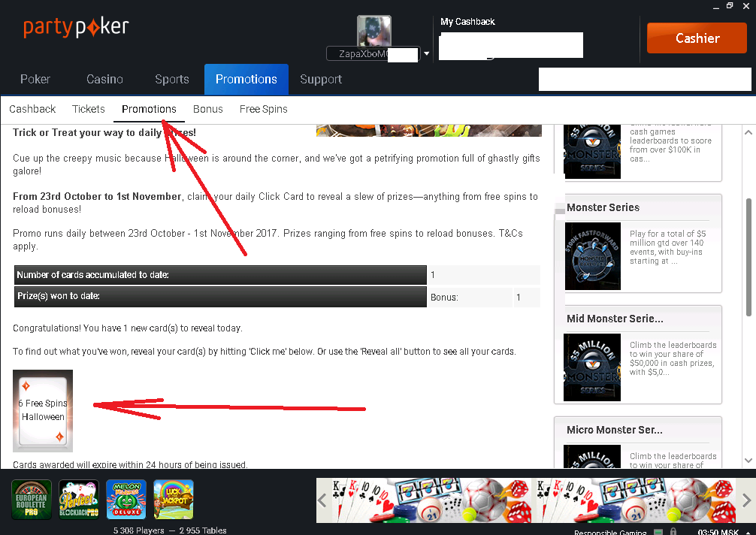Go to previous banner with left chevron
The height and width of the screenshot is (535, 756).
pyautogui.click(x=322, y=500)
